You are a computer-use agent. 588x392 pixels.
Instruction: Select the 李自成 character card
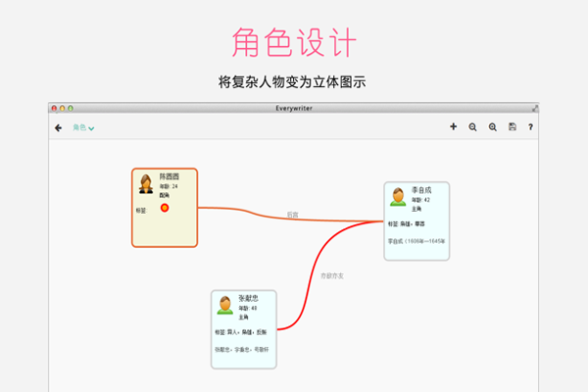416,221
